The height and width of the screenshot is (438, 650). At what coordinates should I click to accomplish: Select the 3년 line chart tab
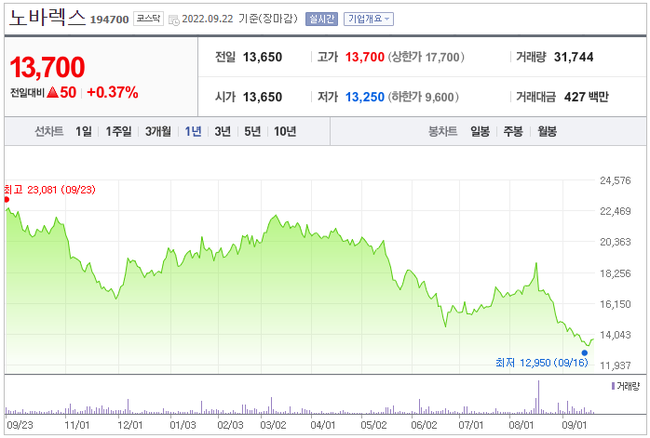point(223,131)
